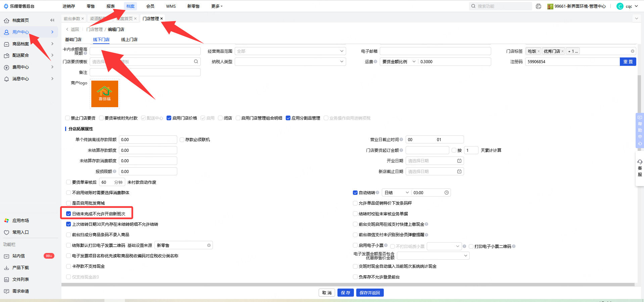
Task: Uncheck 自动结转 checkbox
Action: coord(355,193)
